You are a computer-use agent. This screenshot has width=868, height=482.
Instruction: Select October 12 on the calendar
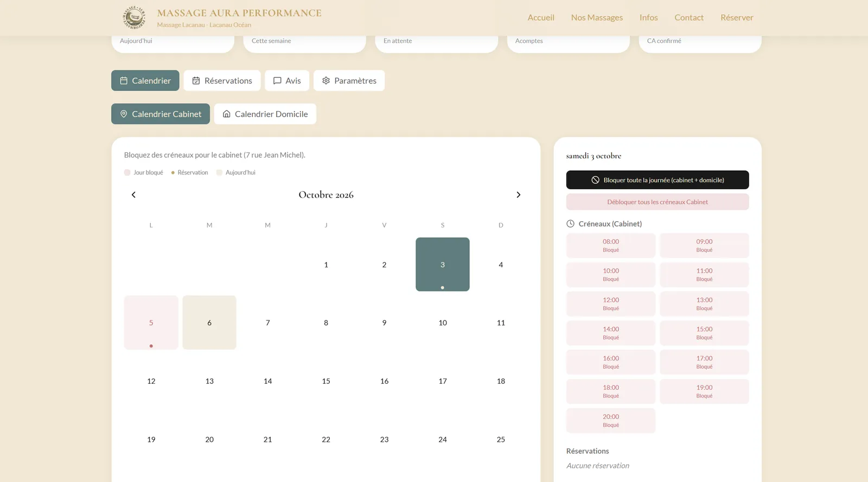pos(151,381)
